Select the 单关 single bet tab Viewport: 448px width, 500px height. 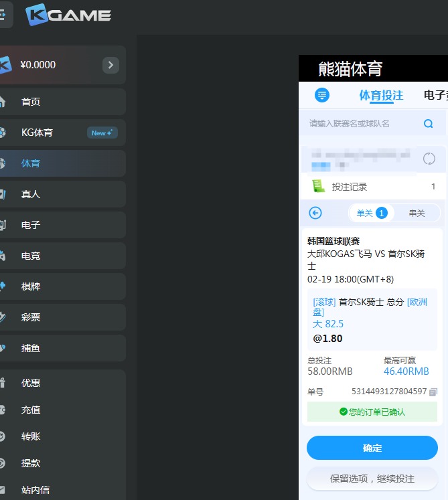pos(372,213)
